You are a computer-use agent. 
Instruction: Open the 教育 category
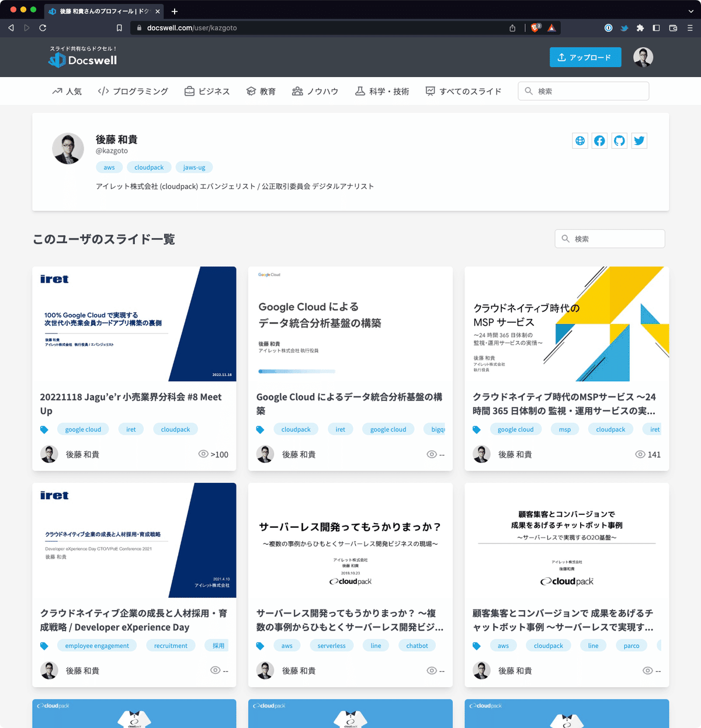tap(261, 91)
